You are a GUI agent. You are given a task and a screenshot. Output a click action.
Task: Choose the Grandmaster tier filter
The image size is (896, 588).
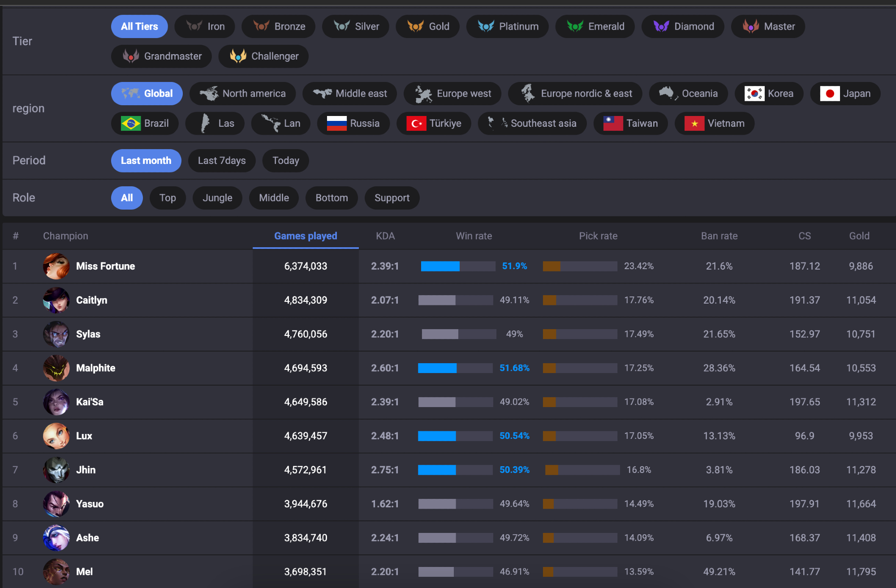point(161,56)
